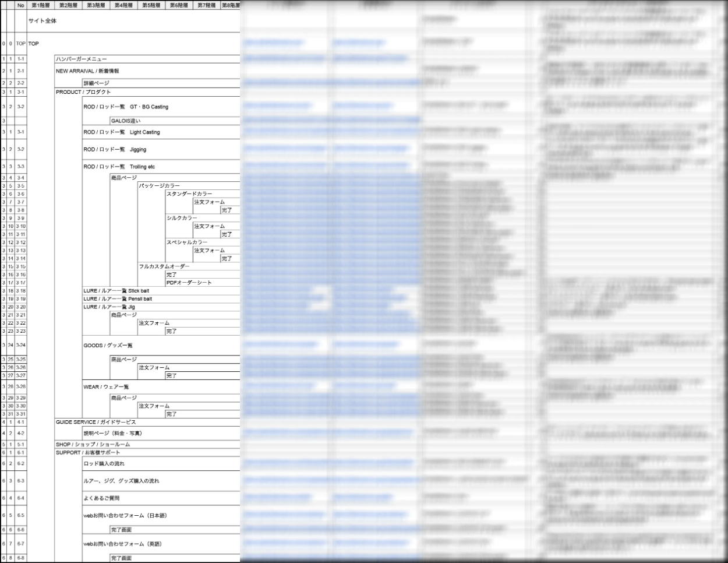The width and height of the screenshot is (728, 563).
Task: Click 完了 in row 3-14
Action: click(230, 259)
